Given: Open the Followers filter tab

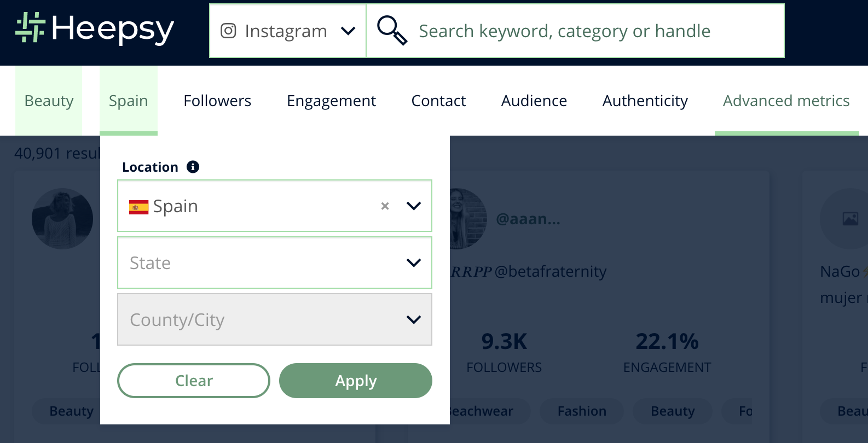Looking at the screenshot, I should (217, 101).
